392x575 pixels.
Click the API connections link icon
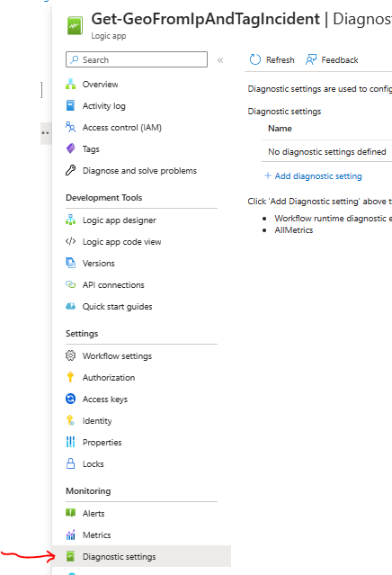point(70,284)
